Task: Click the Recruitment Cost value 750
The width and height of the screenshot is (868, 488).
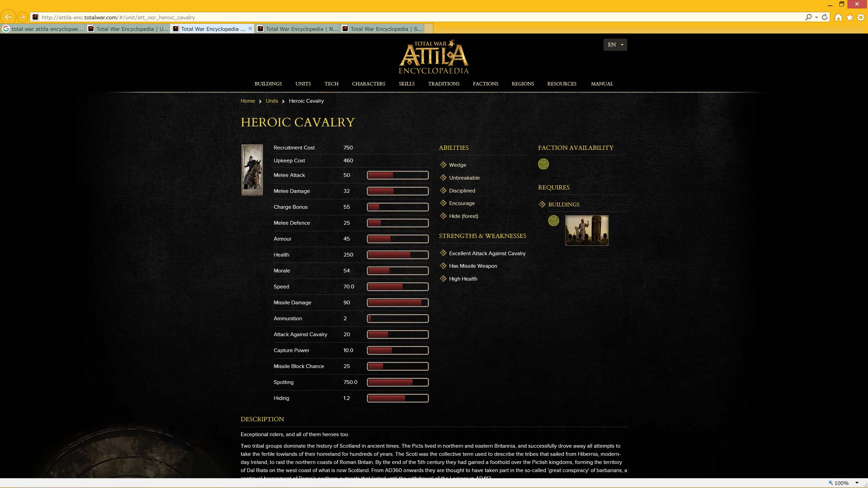Action: (x=348, y=148)
